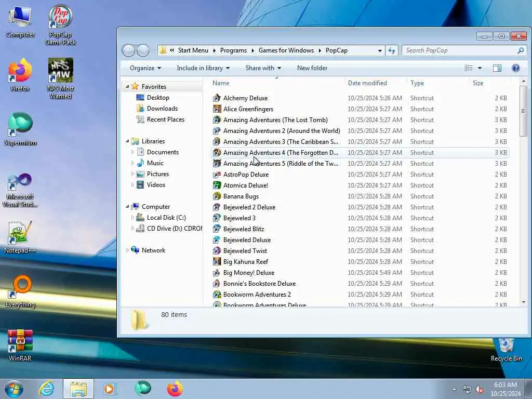Click the Alchemy Deluxe shortcut icon

tap(217, 98)
